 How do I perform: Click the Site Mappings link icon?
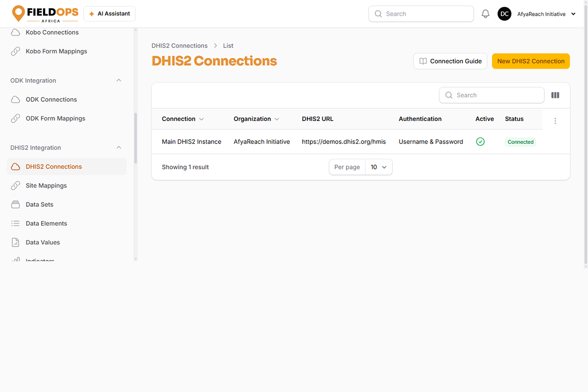(x=16, y=186)
